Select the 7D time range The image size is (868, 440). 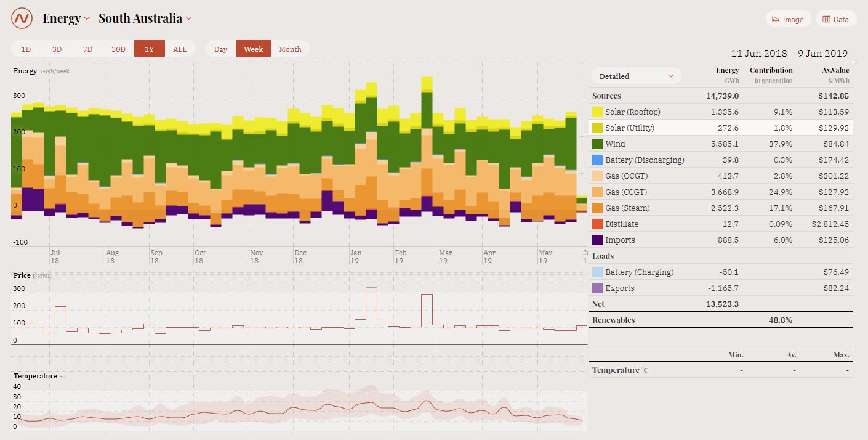click(87, 49)
